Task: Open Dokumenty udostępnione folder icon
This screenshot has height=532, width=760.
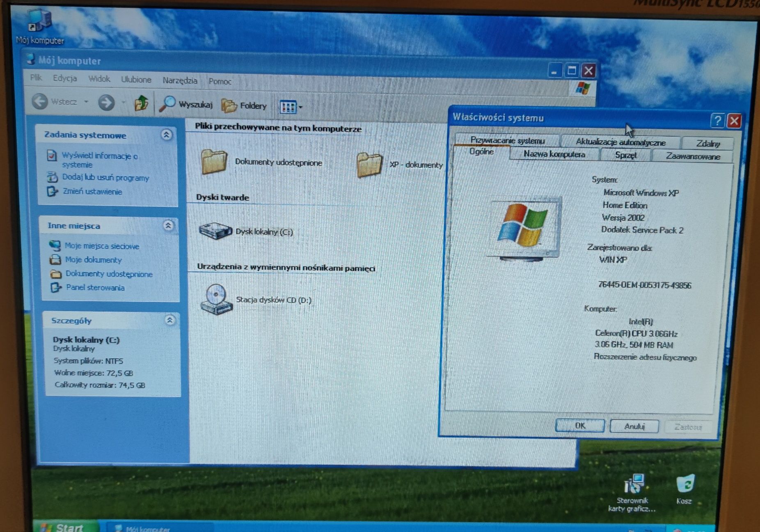Action: (214, 162)
